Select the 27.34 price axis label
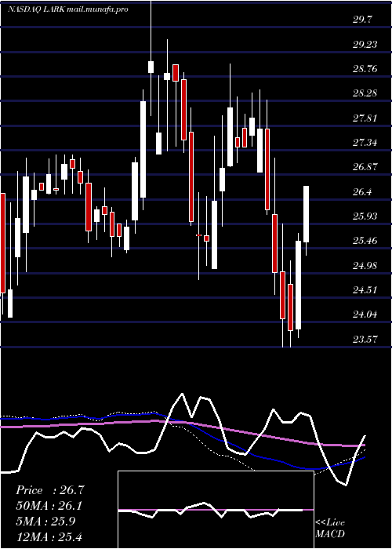Screen dimensions: 392x549 (365, 143)
